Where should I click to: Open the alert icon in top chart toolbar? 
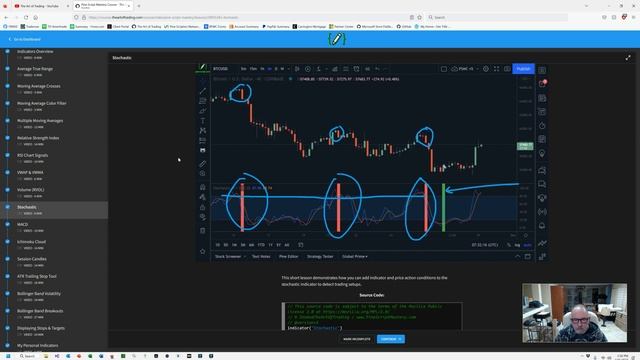pos(356,69)
